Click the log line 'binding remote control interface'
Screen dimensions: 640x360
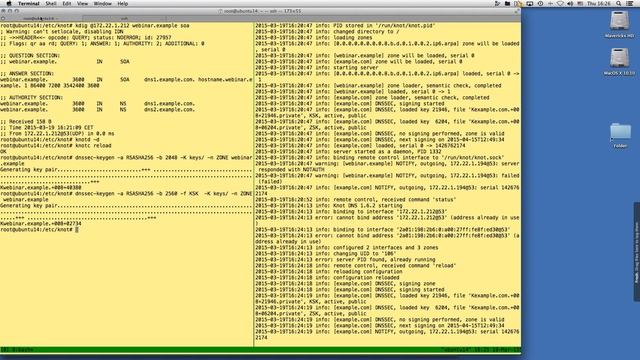[380, 158]
